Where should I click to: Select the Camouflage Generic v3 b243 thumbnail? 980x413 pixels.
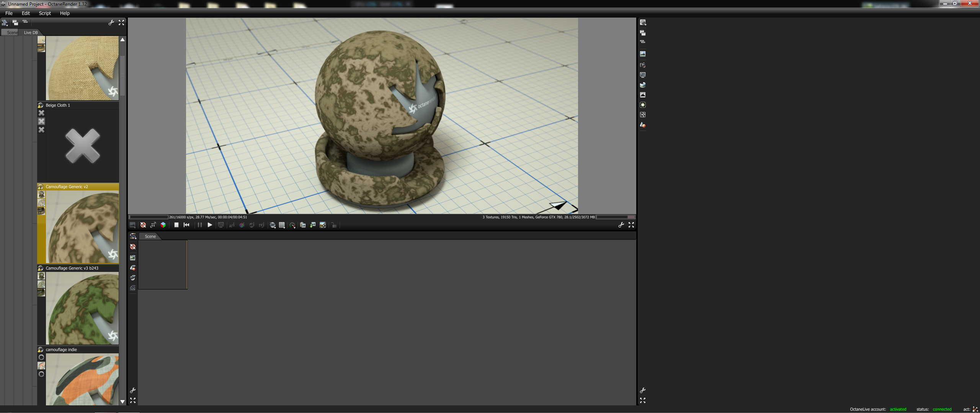tap(82, 308)
